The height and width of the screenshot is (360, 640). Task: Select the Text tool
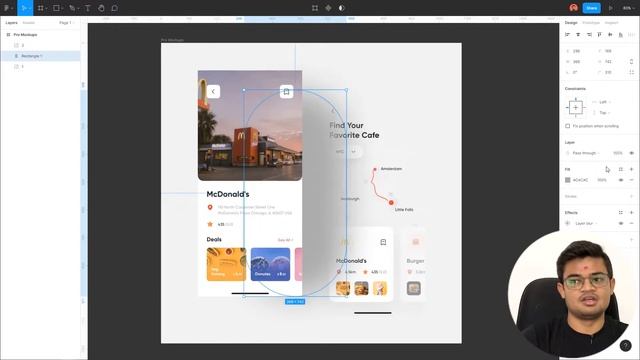click(87, 8)
